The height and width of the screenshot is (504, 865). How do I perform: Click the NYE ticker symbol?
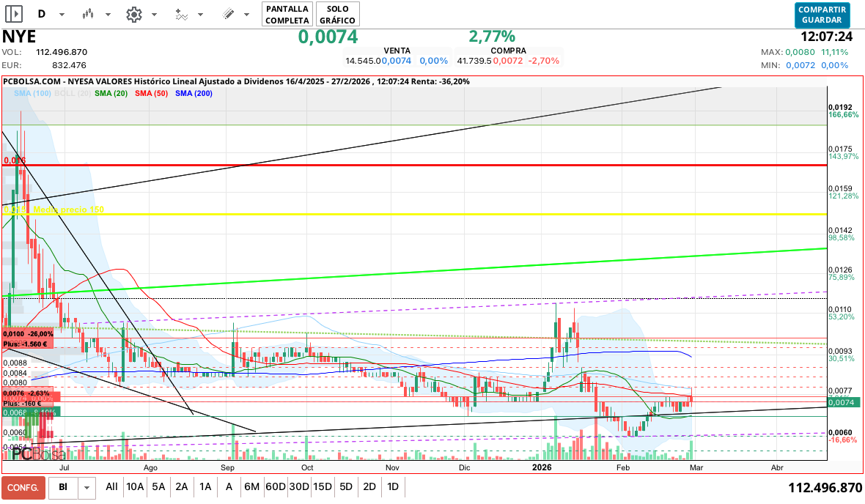point(19,37)
